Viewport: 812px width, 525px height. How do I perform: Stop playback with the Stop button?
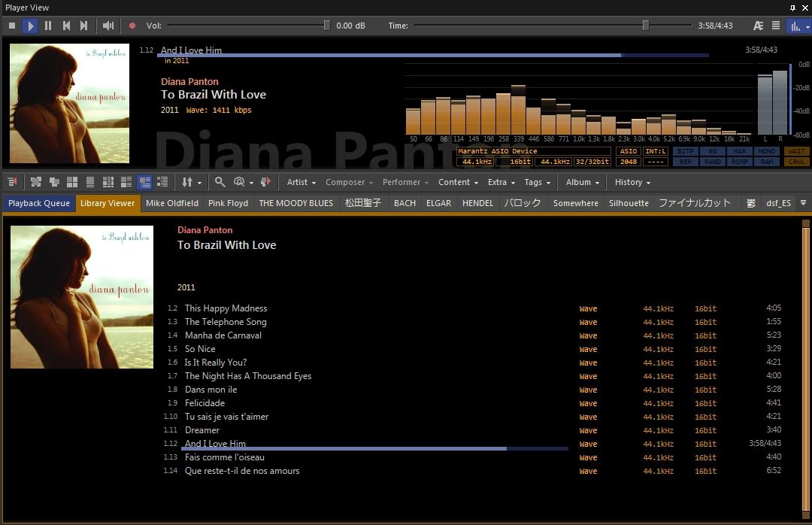pos(12,26)
